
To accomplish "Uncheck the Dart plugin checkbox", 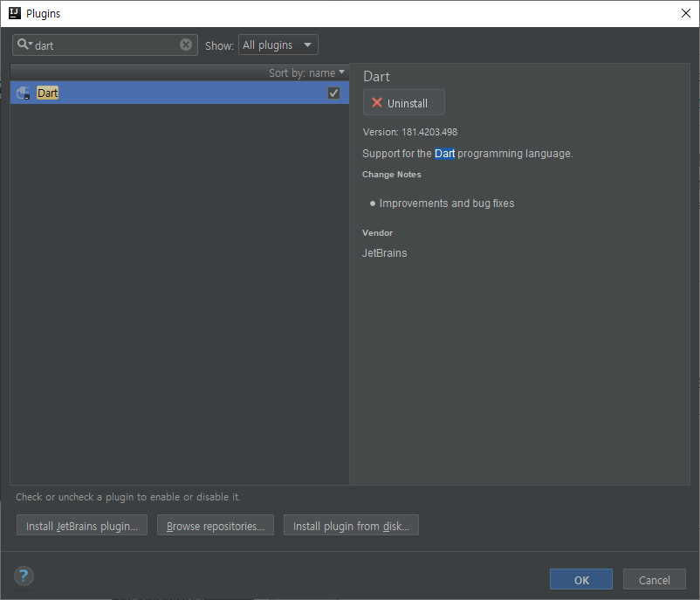I will [333, 93].
